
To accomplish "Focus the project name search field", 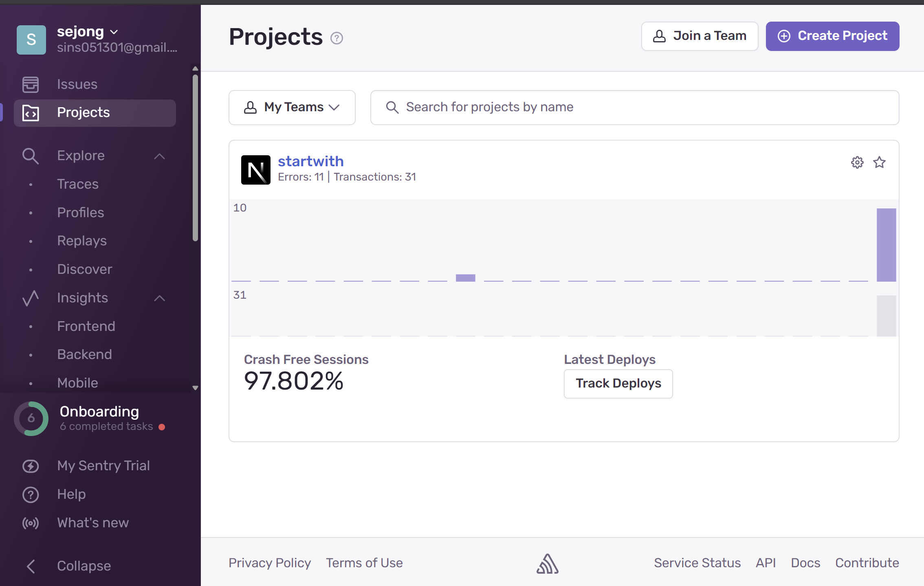I will pos(634,108).
